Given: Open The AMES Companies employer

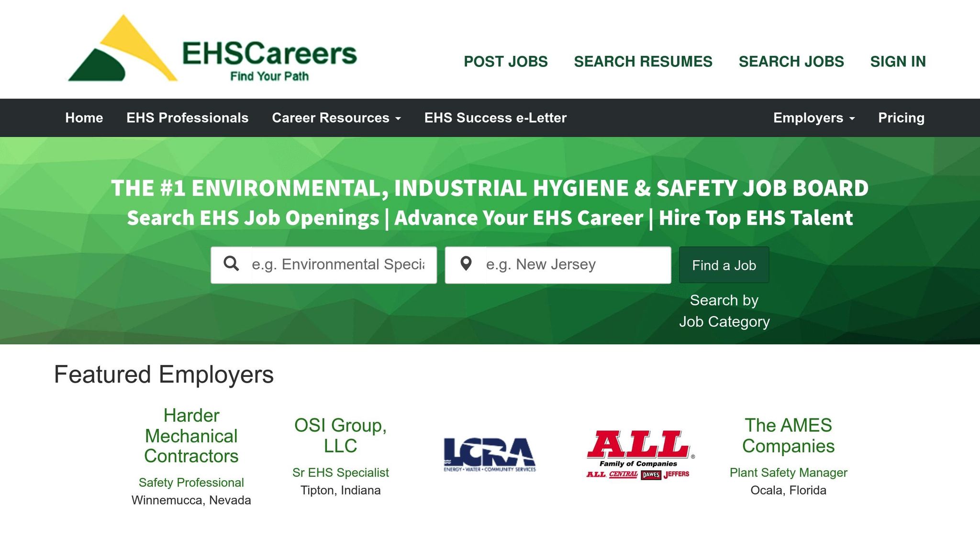Looking at the screenshot, I should (x=788, y=436).
